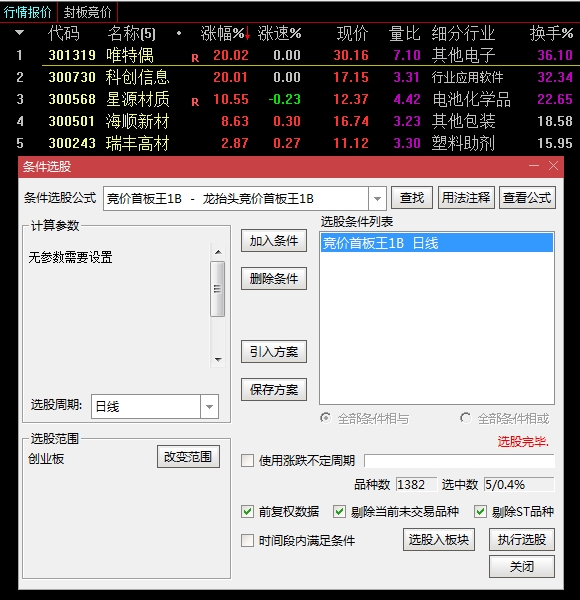Click the 加入条件 button
Viewport: 580px width, 600px height.
pyautogui.click(x=274, y=241)
